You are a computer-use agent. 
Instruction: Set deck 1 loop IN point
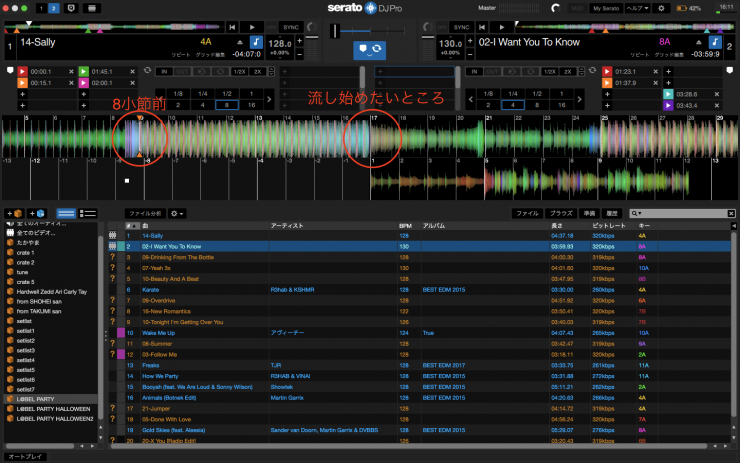pos(164,72)
